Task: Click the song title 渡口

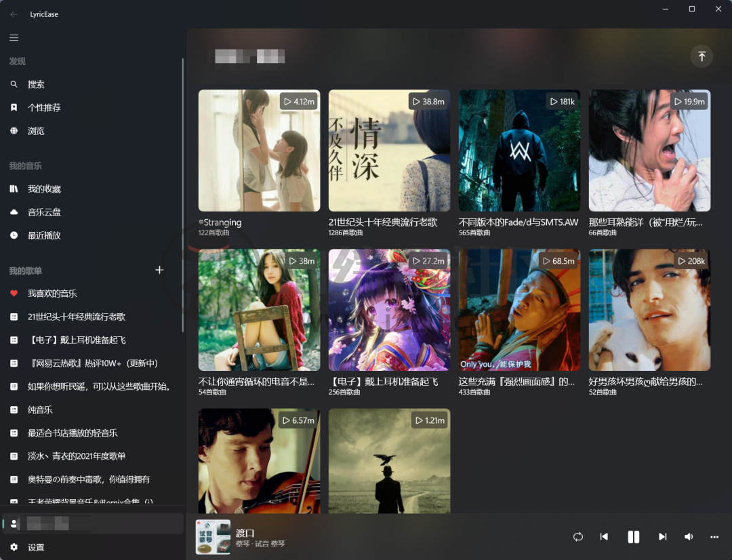Action: click(x=245, y=533)
